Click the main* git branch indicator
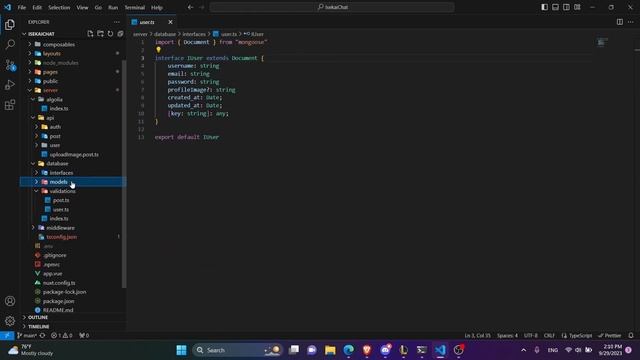The height and width of the screenshot is (360, 640). [27, 336]
